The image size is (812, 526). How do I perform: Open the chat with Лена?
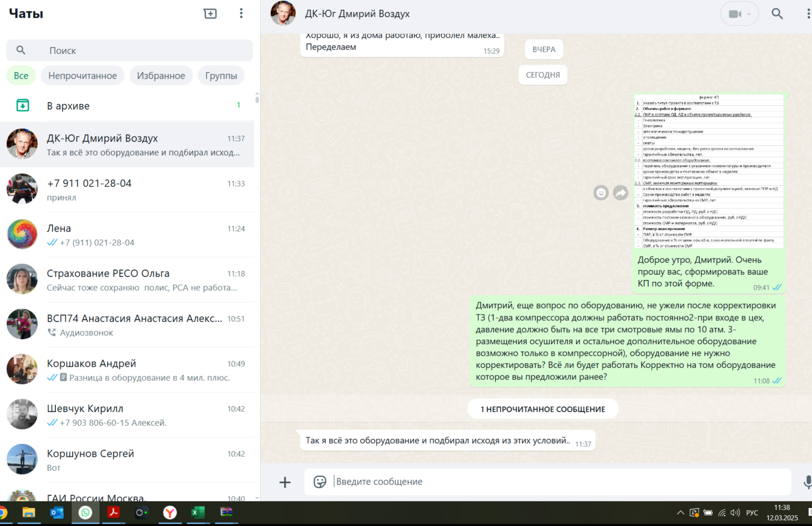click(127, 235)
